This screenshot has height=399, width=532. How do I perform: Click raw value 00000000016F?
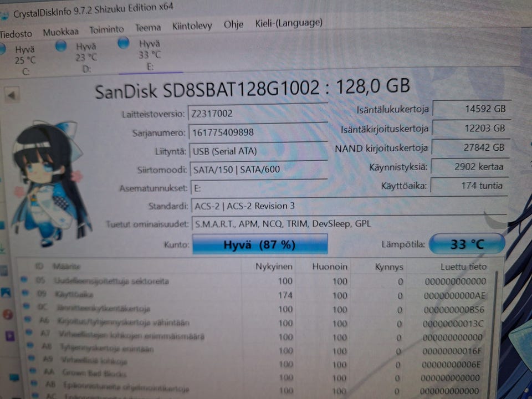tap(452, 351)
